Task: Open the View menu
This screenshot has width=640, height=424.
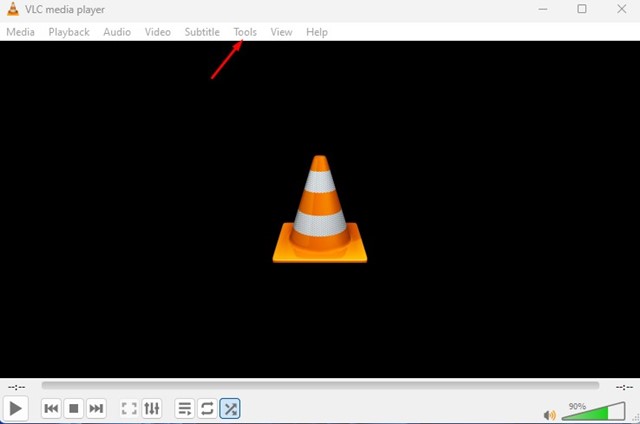Action: pyautogui.click(x=281, y=32)
